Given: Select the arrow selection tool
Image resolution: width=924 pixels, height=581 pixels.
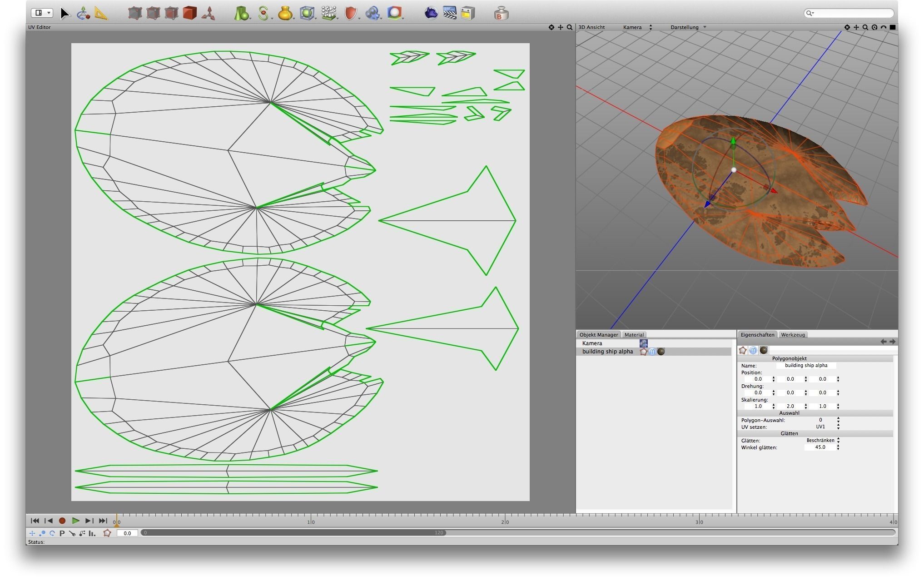Looking at the screenshot, I should point(65,13).
